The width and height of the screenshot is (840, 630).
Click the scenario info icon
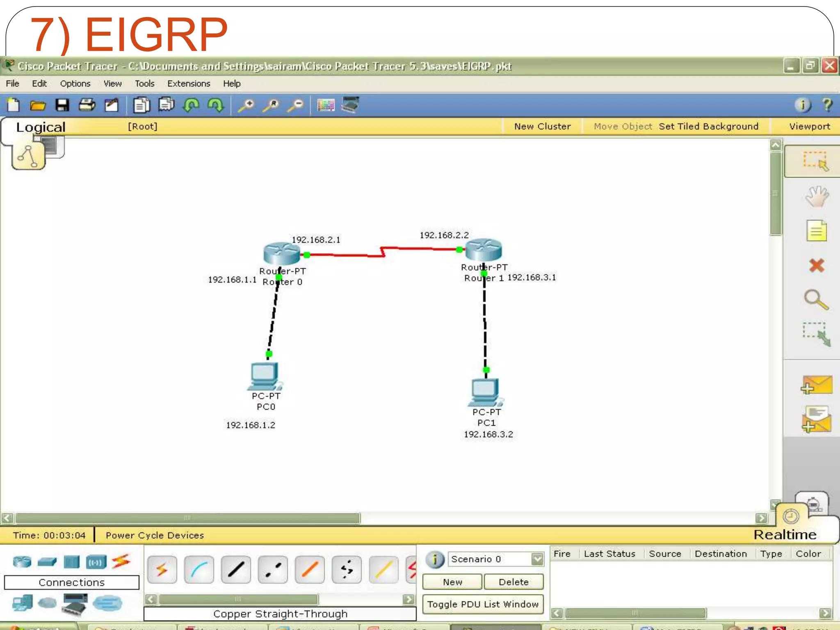435,560
